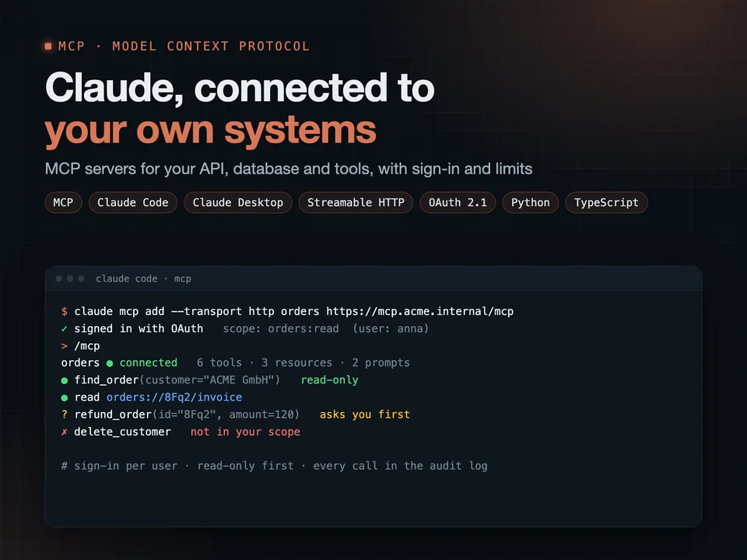Screen dimensions: 747x560
Task: Choose the OAuth 2.1 tag
Action: tap(458, 202)
